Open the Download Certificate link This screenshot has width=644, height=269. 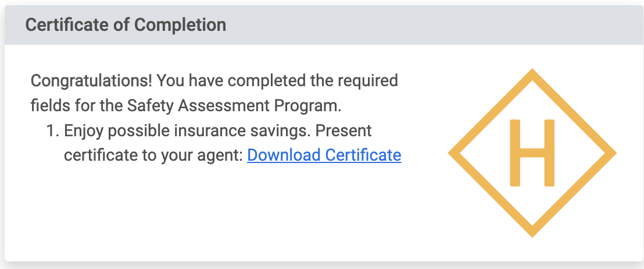tap(324, 155)
